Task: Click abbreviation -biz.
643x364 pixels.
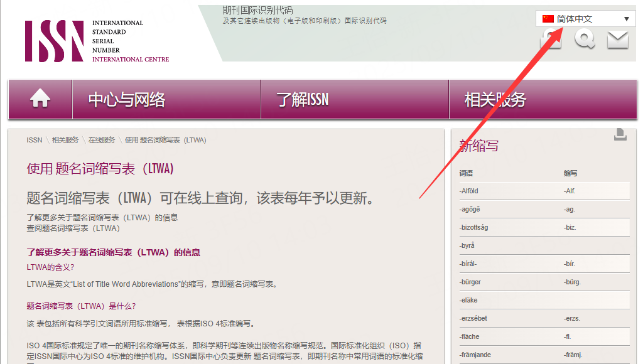Action: click(570, 227)
